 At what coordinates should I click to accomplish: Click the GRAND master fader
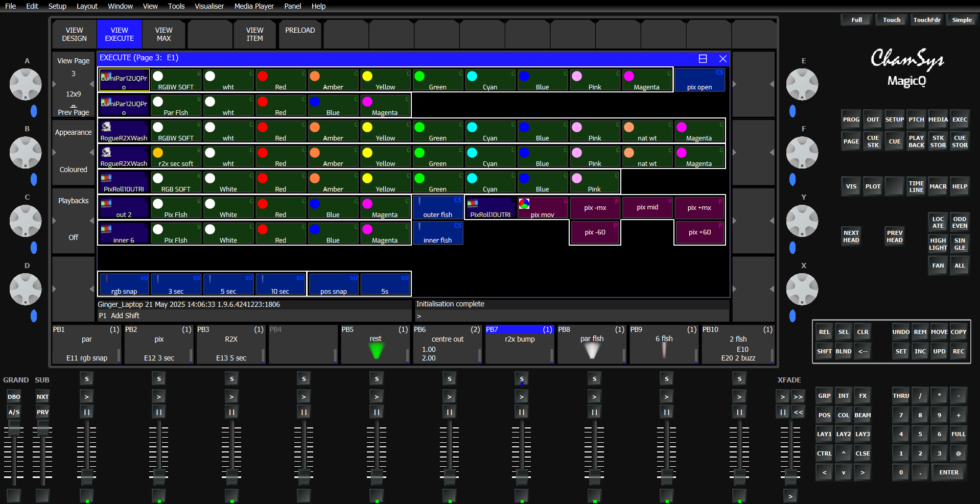click(14, 429)
